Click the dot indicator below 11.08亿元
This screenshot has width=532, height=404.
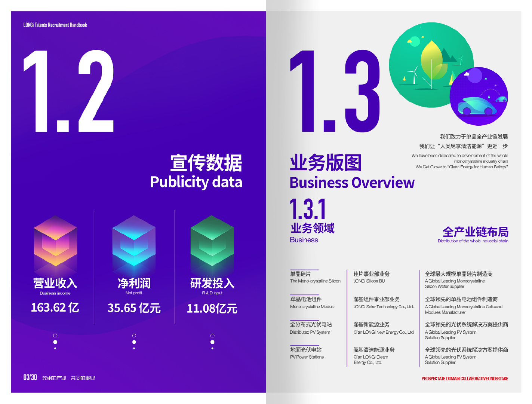(x=212, y=342)
